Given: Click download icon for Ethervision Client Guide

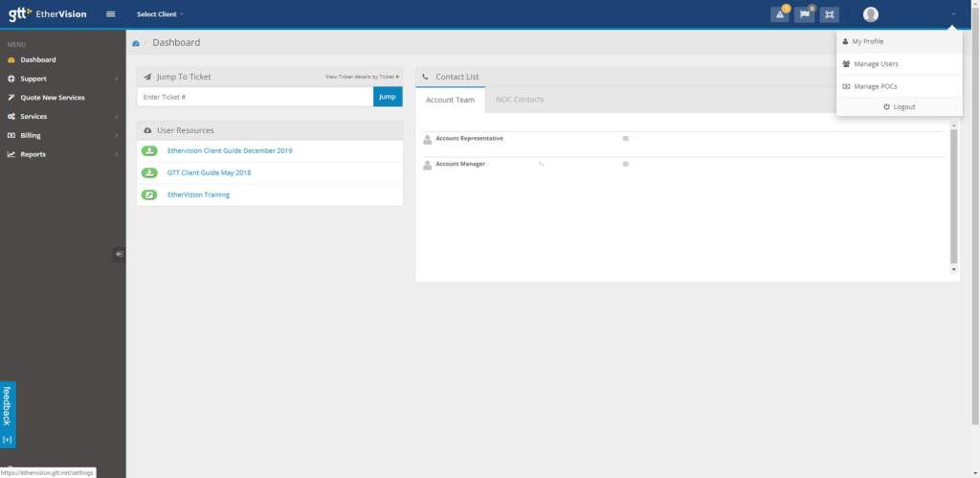Looking at the screenshot, I should pos(149,150).
